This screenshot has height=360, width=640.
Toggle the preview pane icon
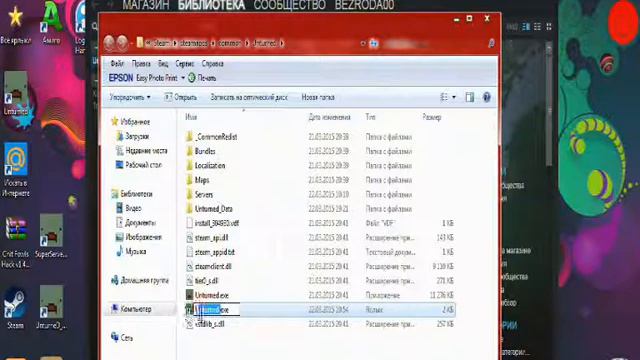(x=470, y=97)
